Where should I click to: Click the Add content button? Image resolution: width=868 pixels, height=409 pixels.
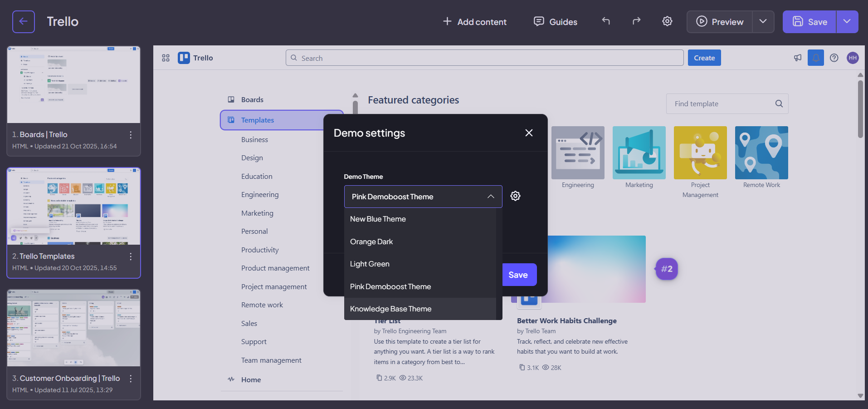(474, 22)
